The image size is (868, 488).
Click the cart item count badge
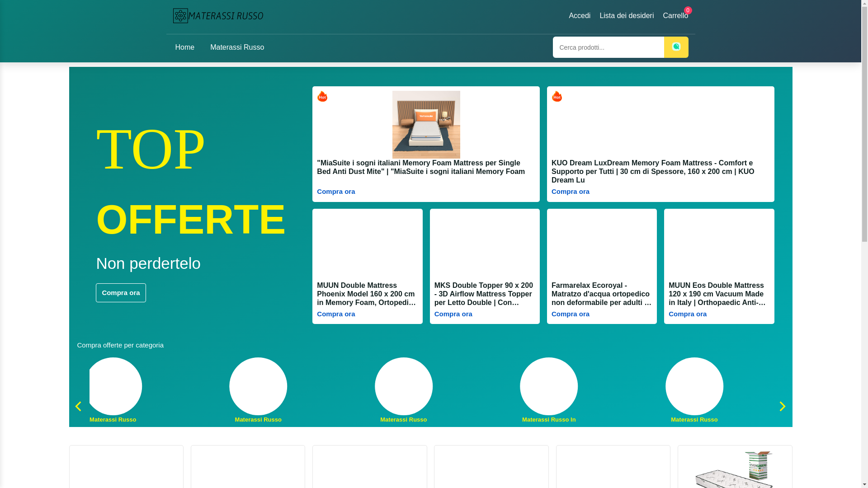coord(688,10)
